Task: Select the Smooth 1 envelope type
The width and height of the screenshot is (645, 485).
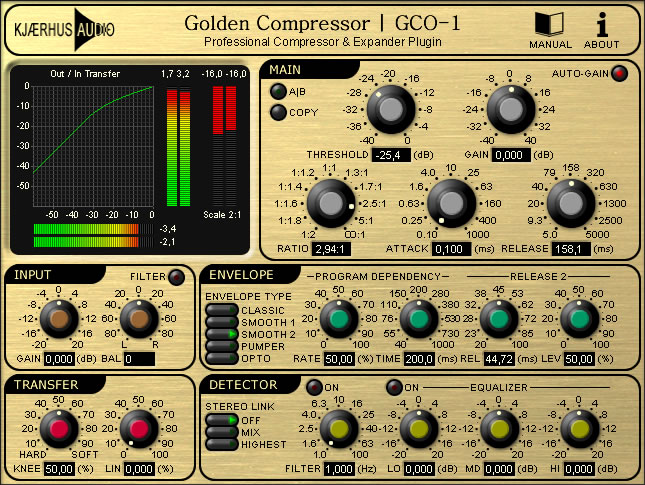Action: [x=221, y=322]
